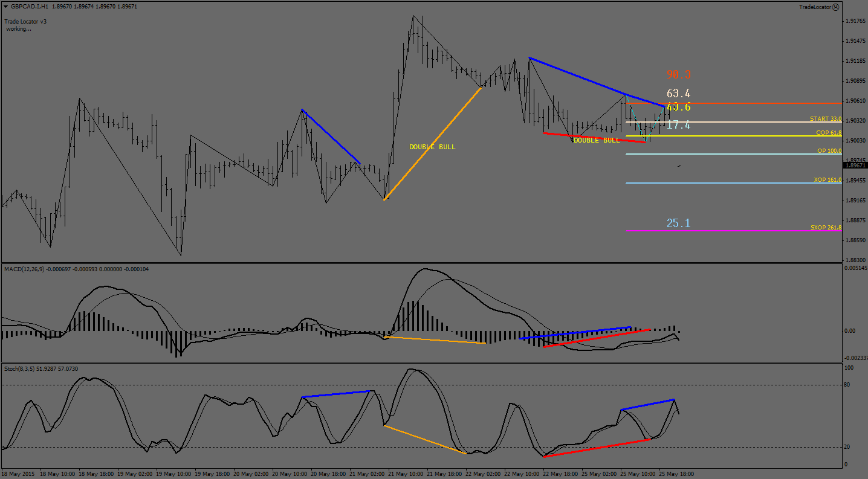Select the COP 61.8 level label
This screenshot has height=479, width=868.
coord(828,132)
